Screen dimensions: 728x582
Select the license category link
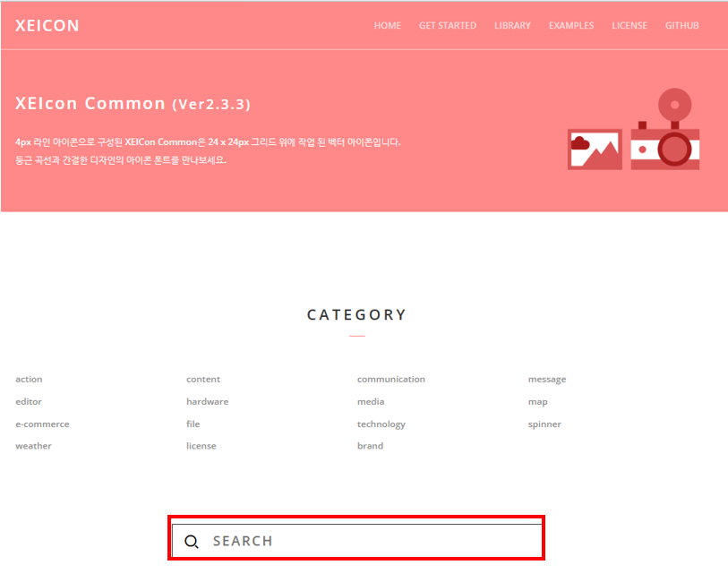(x=201, y=446)
